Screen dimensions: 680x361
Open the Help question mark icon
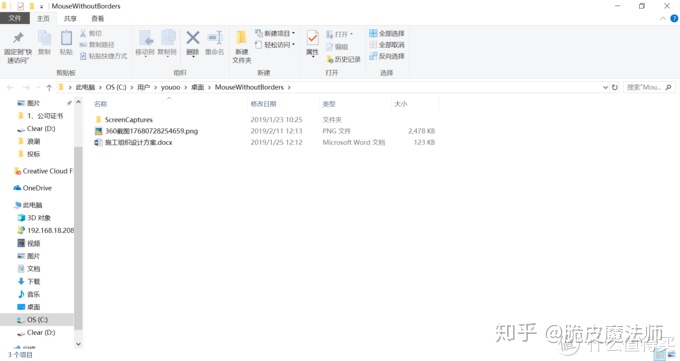click(x=674, y=18)
